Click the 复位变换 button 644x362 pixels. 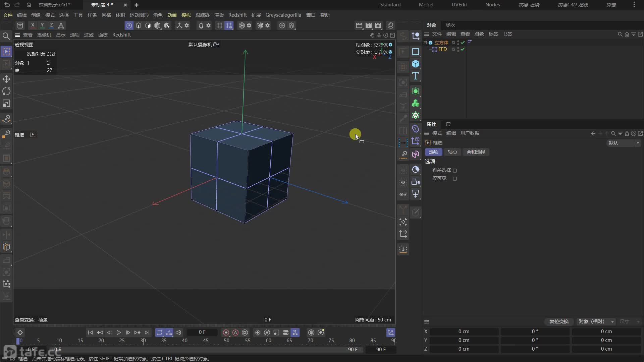click(x=559, y=321)
